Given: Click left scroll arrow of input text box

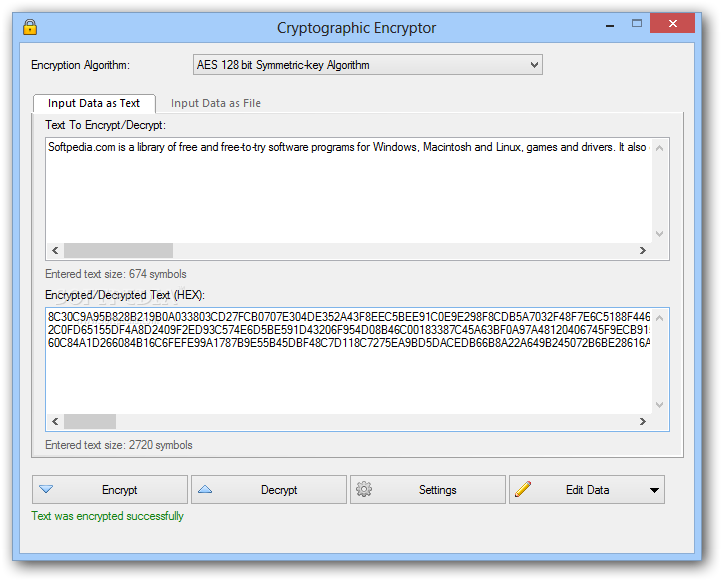Looking at the screenshot, I should (x=55, y=250).
